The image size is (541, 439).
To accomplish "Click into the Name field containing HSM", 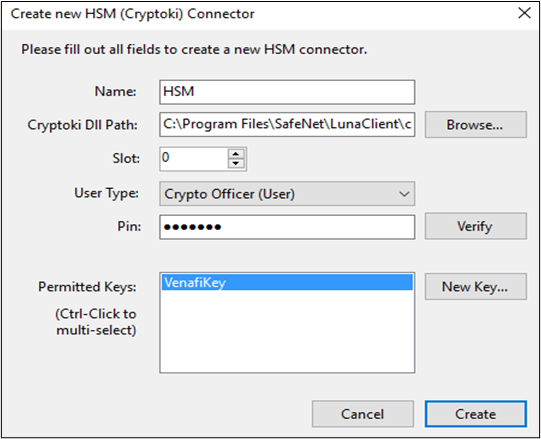I will [287, 92].
